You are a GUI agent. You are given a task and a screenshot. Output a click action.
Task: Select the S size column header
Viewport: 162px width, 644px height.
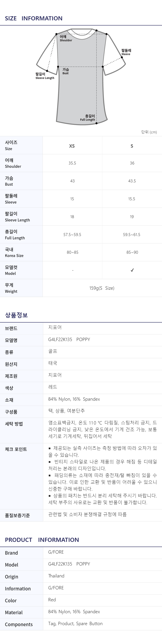pos(132,146)
